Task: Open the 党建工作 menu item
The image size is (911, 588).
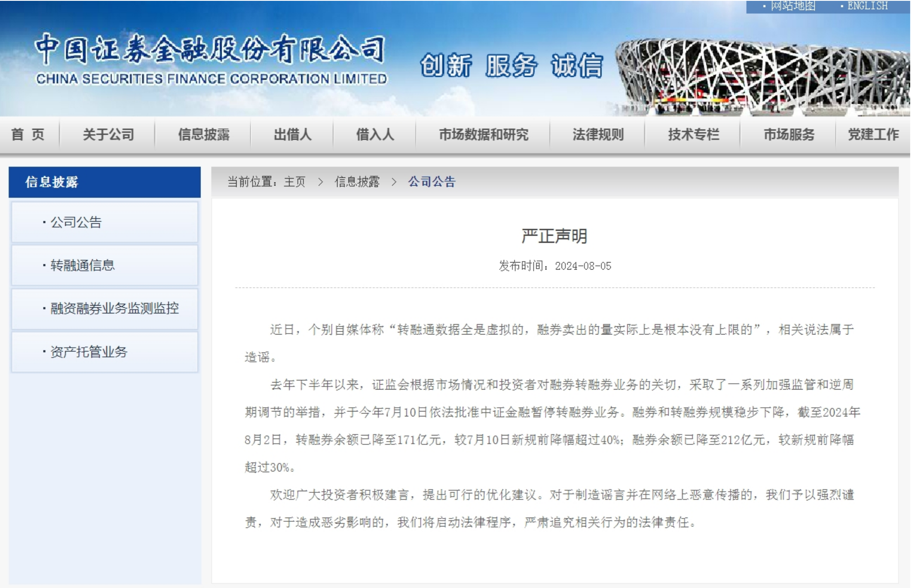Action: (x=873, y=134)
